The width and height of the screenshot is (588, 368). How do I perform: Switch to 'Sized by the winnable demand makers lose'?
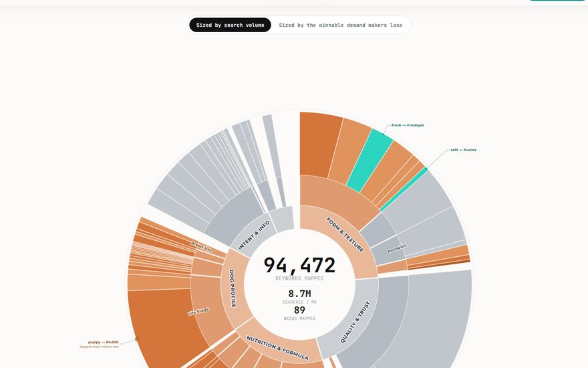pos(341,25)
